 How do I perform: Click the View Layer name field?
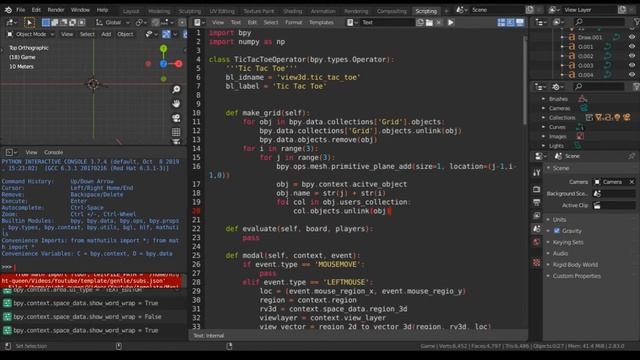[x=589, y=10]
